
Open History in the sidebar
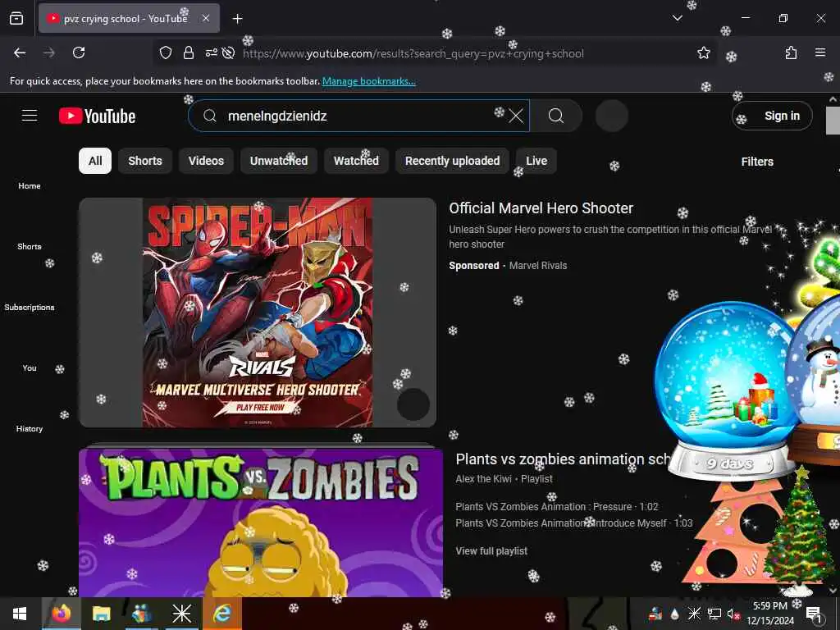[x=30, y=428]
